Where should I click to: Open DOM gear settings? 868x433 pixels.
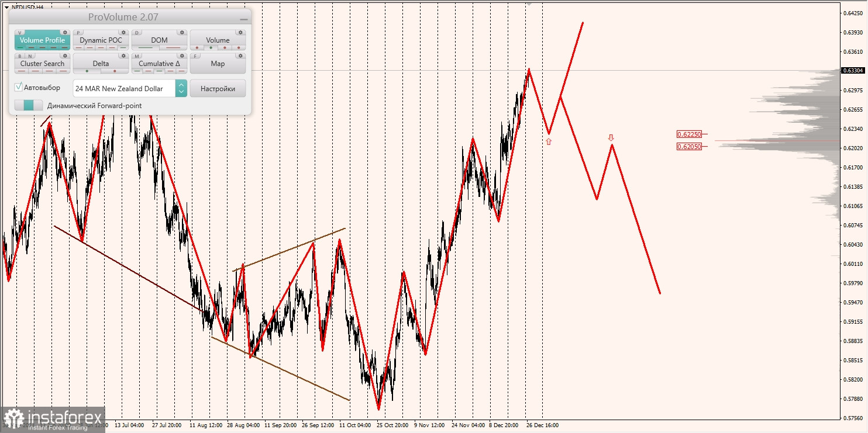click(182, 33)
